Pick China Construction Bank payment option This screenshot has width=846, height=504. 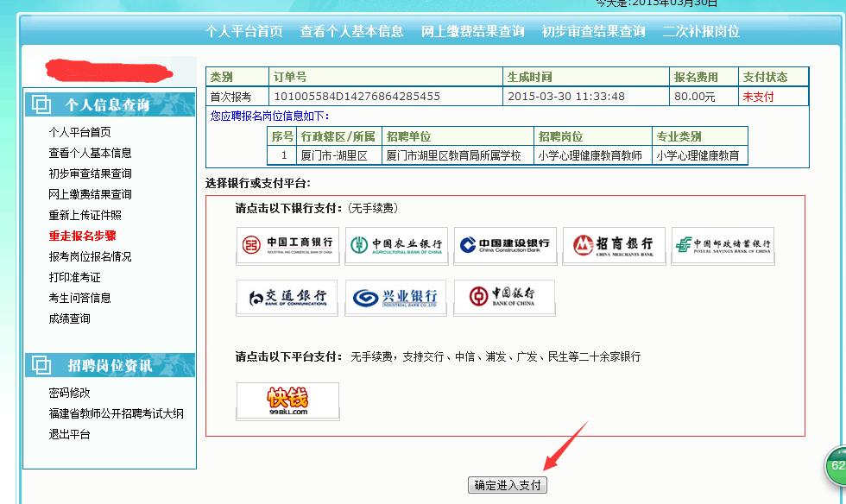click(505, 246)
